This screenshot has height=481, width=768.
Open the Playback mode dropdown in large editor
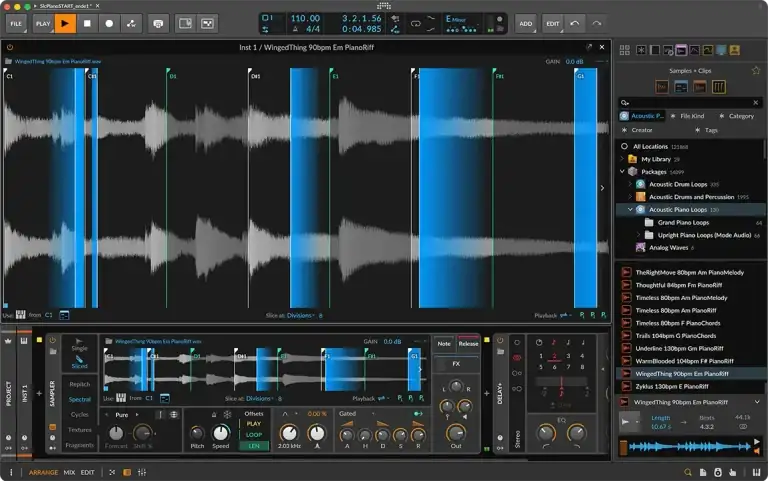click(565, 315)
